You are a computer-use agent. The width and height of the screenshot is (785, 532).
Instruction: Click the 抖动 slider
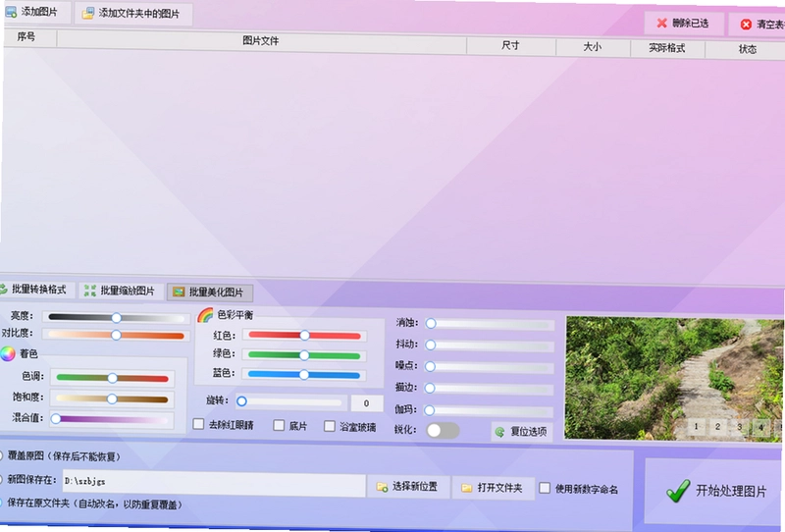(489, 346)
